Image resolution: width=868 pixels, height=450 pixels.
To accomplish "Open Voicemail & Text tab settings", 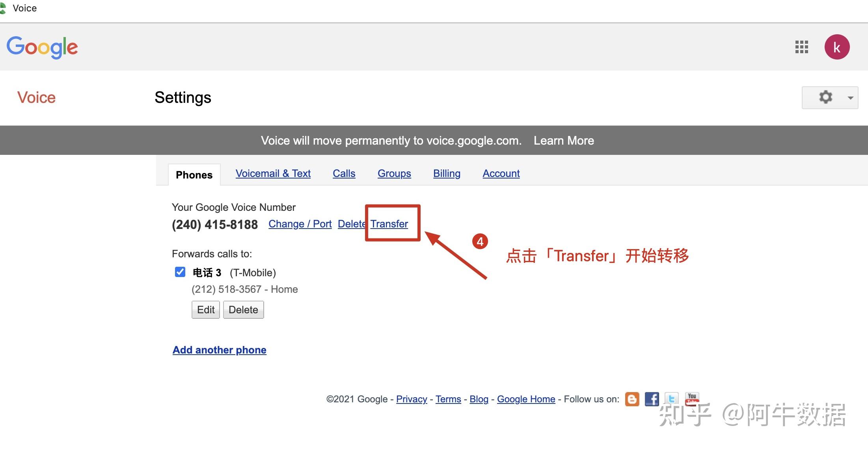I will pos(273,173).
